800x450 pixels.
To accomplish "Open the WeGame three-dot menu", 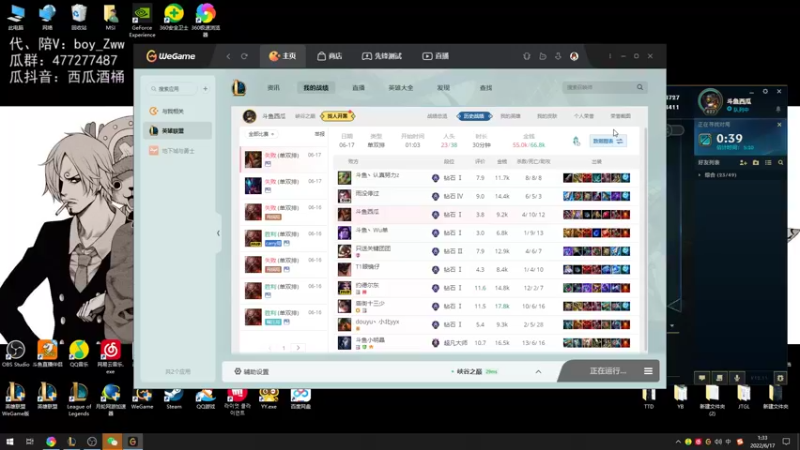I will click(x=610, y=56).
